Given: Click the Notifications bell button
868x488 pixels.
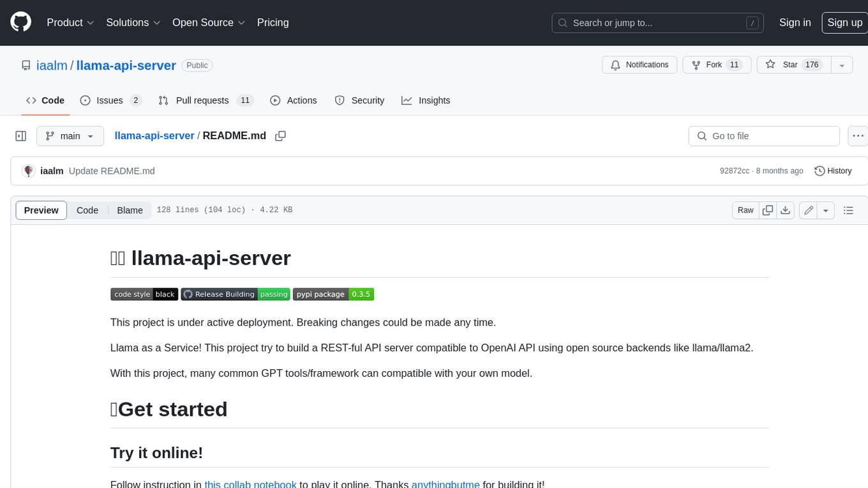Looking at the screenshot, I should click(x=640, y=65).
